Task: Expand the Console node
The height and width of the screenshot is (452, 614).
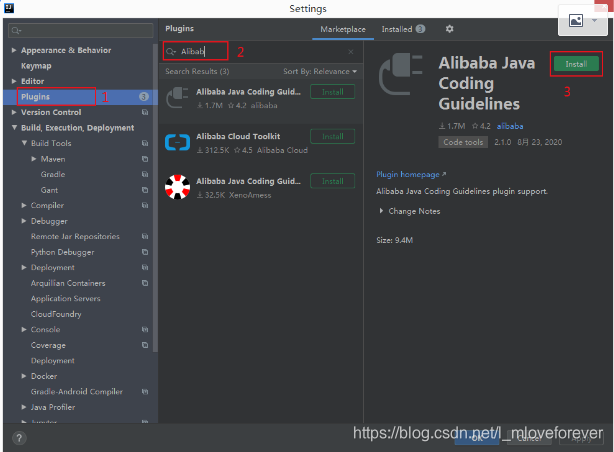Action: click(24, 329)
